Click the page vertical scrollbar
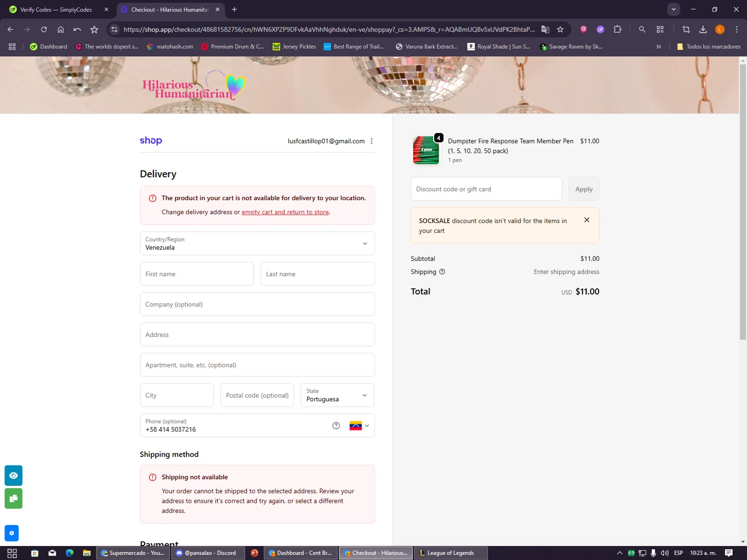Screen dimensions: 747x560 point(743,202)
